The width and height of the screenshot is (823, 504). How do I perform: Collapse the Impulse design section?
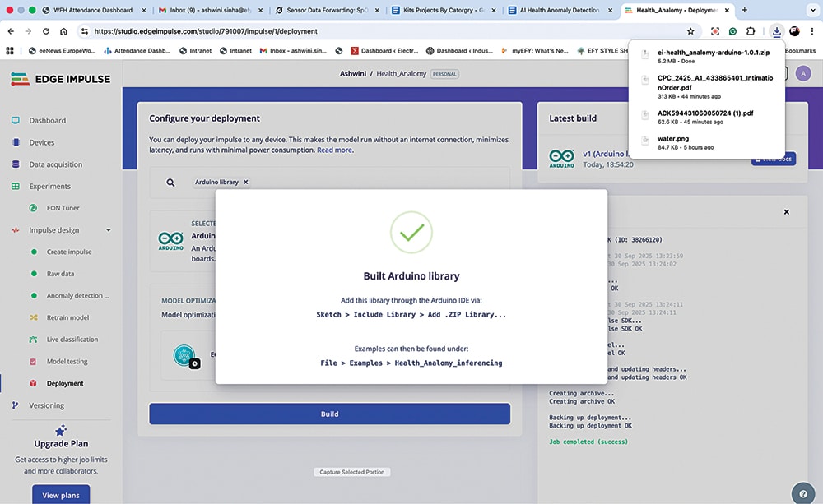point(108,229)
